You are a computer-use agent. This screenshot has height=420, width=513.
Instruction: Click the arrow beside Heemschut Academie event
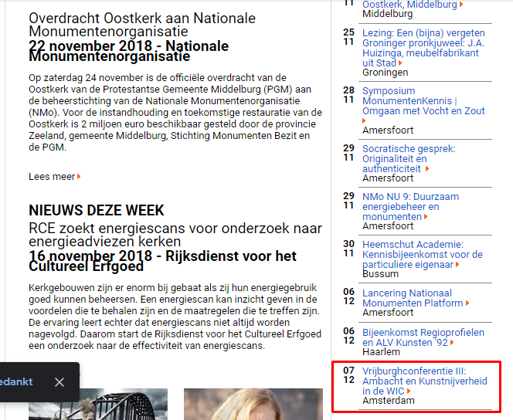tap(457, 265)
